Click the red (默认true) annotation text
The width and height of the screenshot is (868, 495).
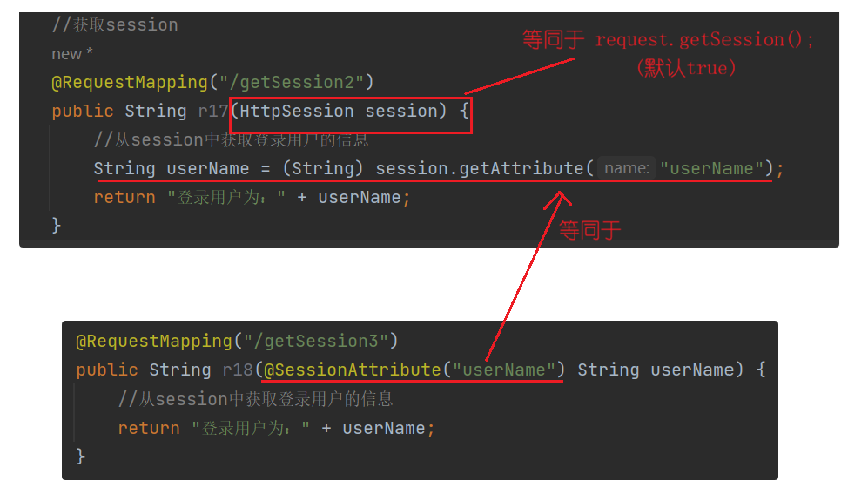[x=686, y=68]
